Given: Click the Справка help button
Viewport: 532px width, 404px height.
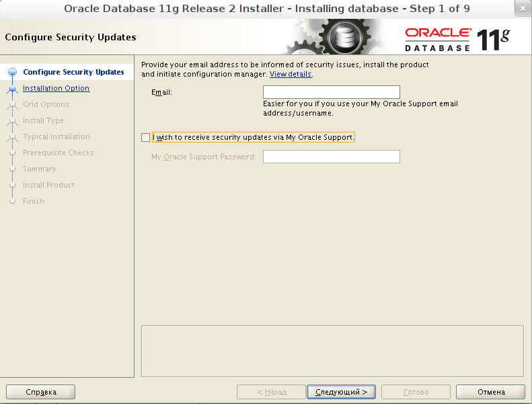Looking at the screenshot, I should [x=41, y=392].
